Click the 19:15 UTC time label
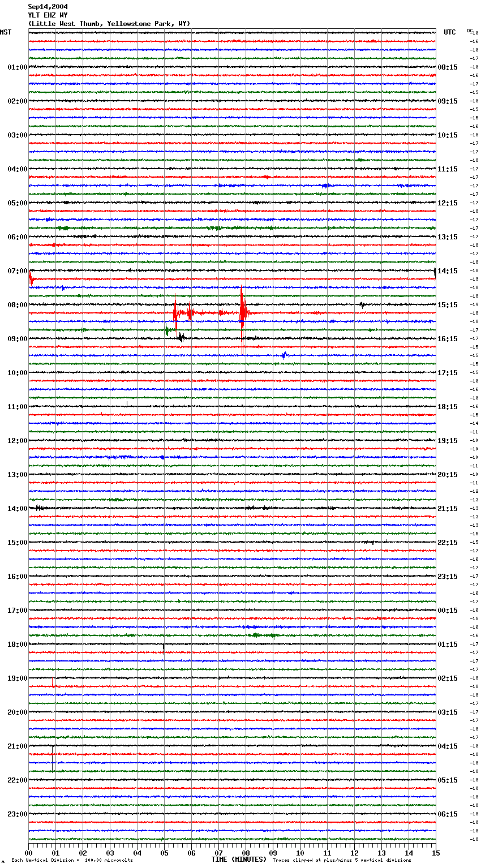 tap(448, 441)
